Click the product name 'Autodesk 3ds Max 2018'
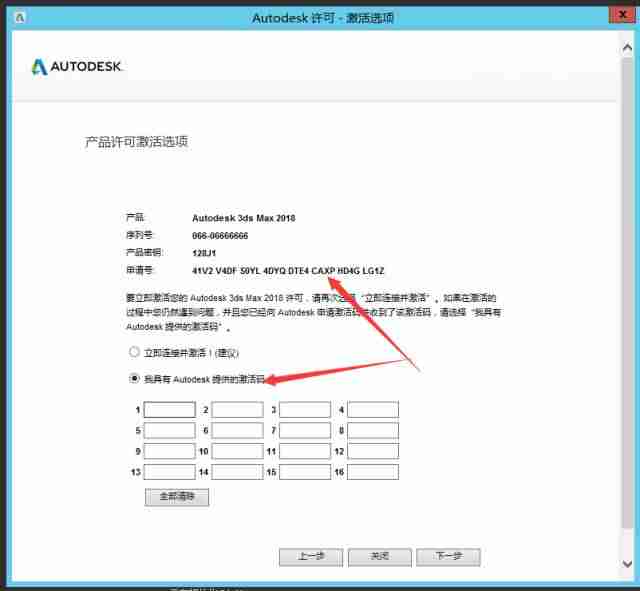The width and height of the screenshot is (640, 591). coord(244,218)
